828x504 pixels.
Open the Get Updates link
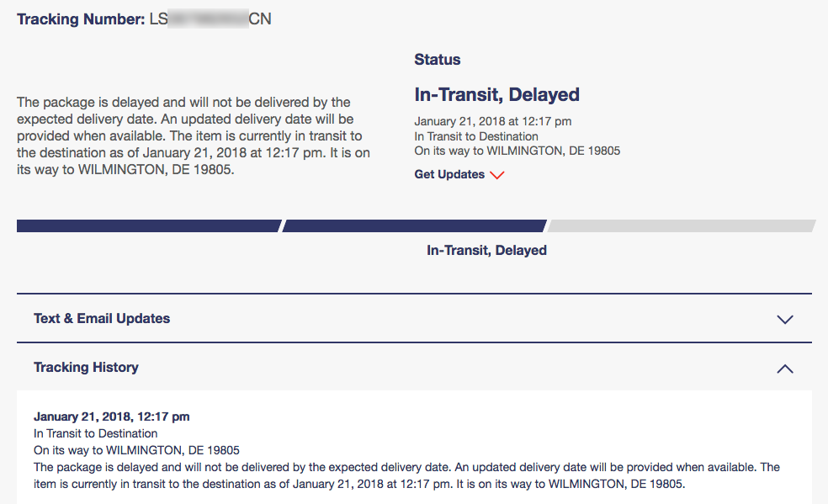449,174
